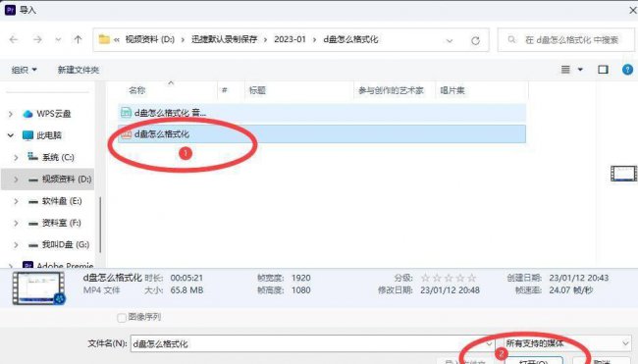Go up one folder level
The image size is (638, 364).
[78, 39]
